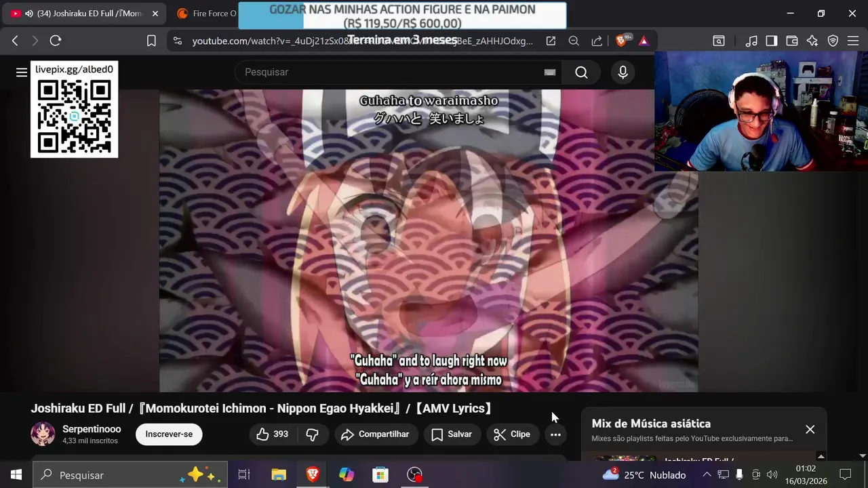This screenshot has height=488, width=868.
Task: Click the page scrollbar down arrow
Action: pos(863,456)
